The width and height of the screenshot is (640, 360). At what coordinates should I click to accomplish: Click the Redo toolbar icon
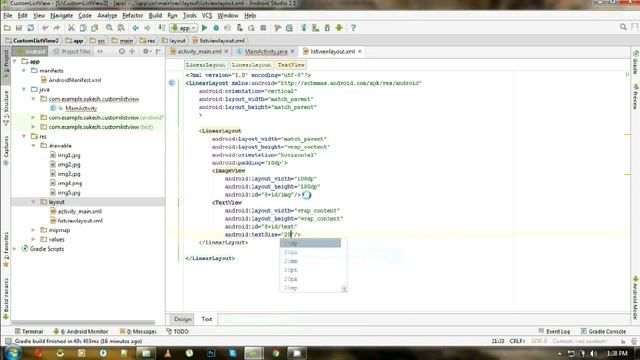(x=57, y=28)
